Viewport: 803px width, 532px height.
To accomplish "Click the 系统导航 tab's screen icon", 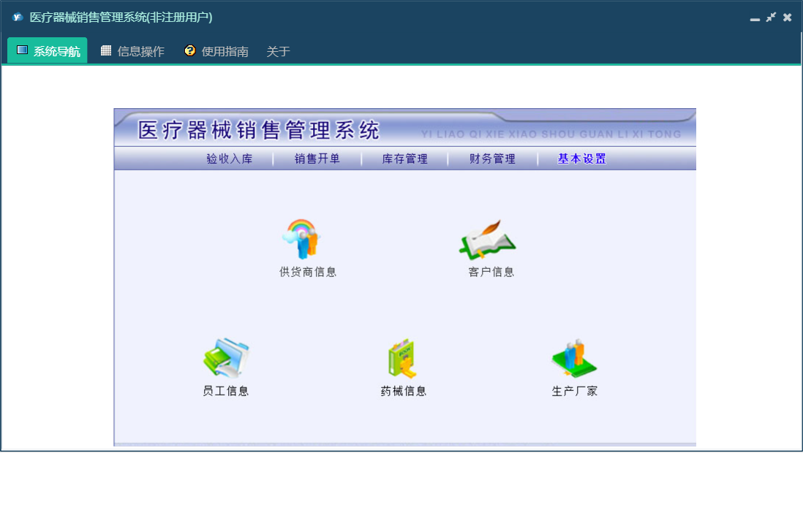I will coord(22,50).
